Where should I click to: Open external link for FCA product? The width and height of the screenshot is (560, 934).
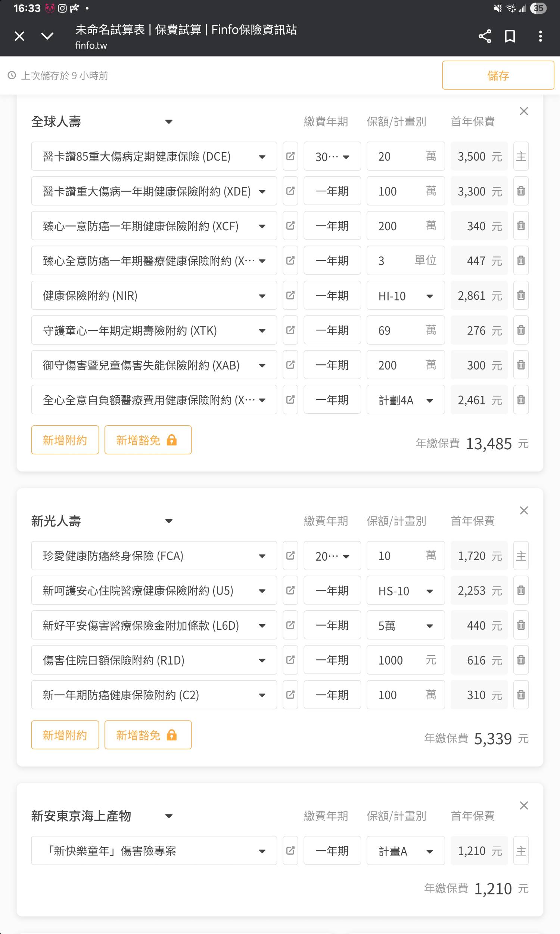click(x=290, y=555)
